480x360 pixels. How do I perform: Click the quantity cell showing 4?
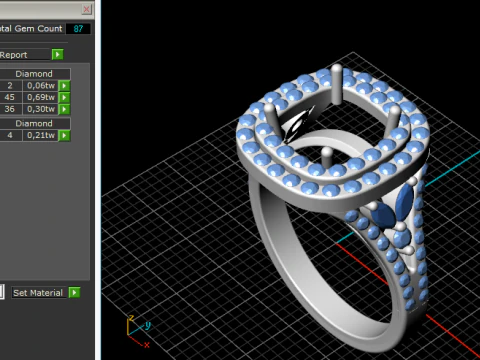pyautogui.click(x=10, y=135)
